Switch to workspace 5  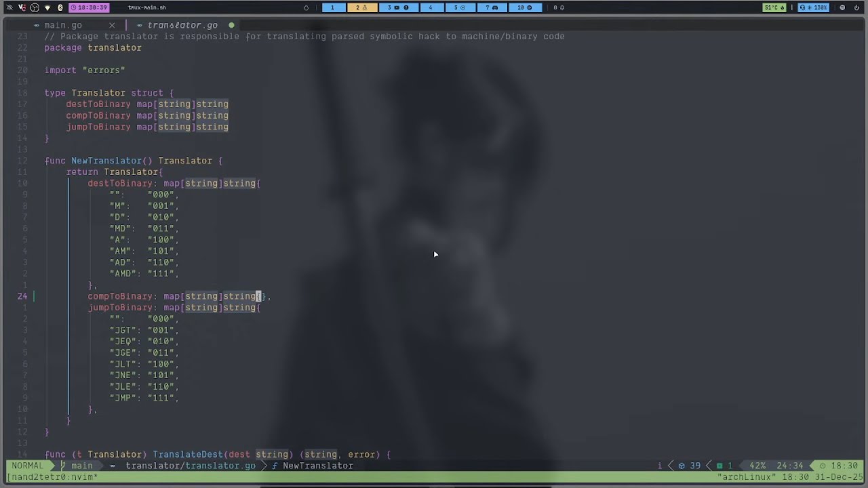[x=460, y=7]
